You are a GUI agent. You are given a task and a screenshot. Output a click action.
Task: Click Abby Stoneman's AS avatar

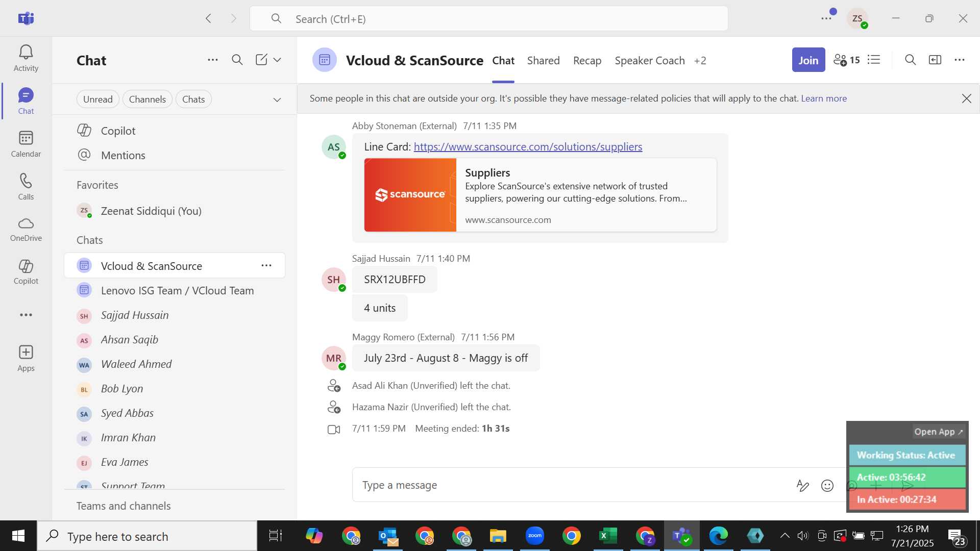tap(334, 147)
